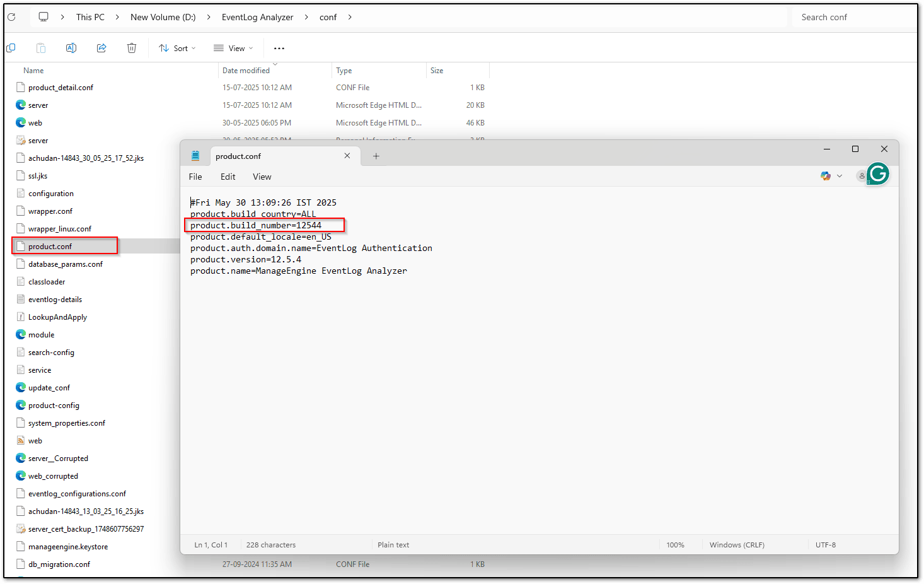The image size is (924, 584).
Task: Open the File menu in Notepad
Action: point(195,177)
